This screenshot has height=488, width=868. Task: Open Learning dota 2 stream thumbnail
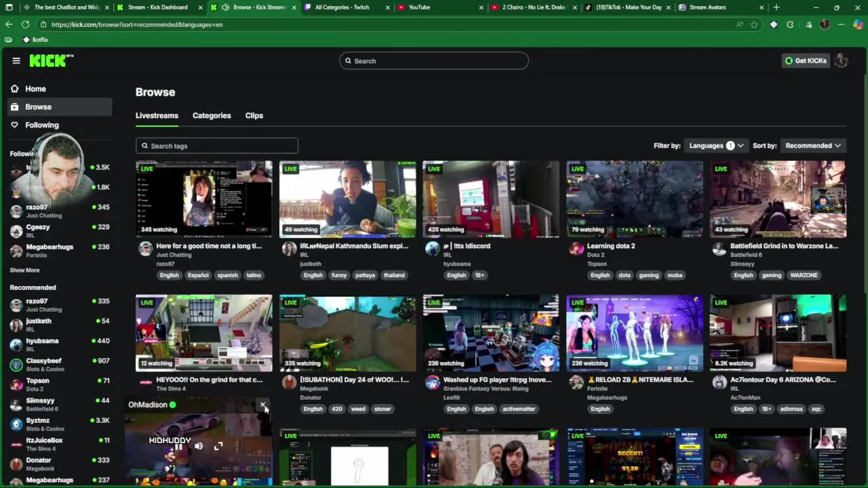[x=635, y=199]
